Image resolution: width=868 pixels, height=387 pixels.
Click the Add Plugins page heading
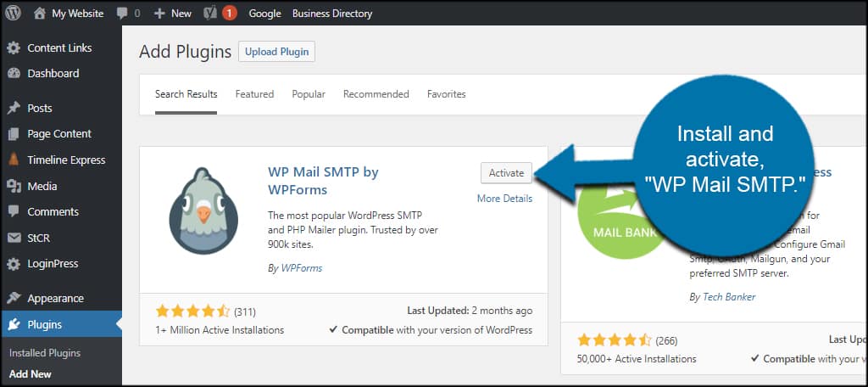click(186, 52)
